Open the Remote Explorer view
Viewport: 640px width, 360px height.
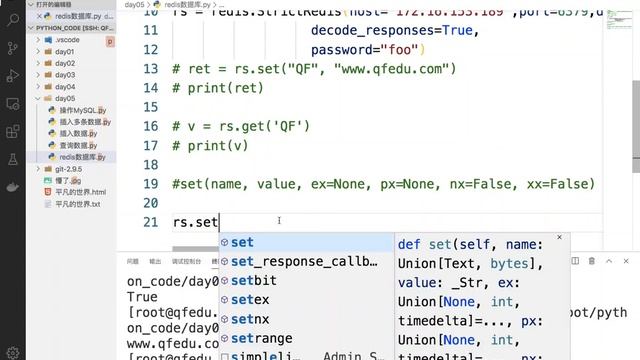pyautogui.click(x=13, y=104)
